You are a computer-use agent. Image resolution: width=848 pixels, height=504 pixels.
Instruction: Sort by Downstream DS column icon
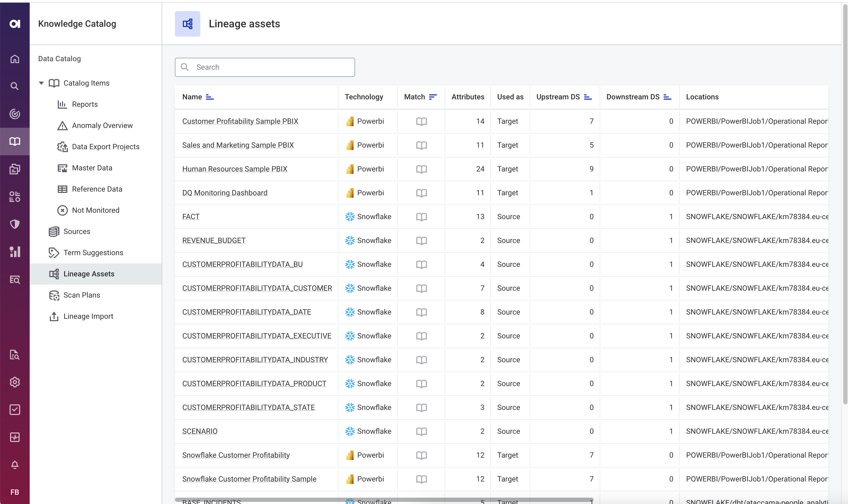click(x=667, y=97)
